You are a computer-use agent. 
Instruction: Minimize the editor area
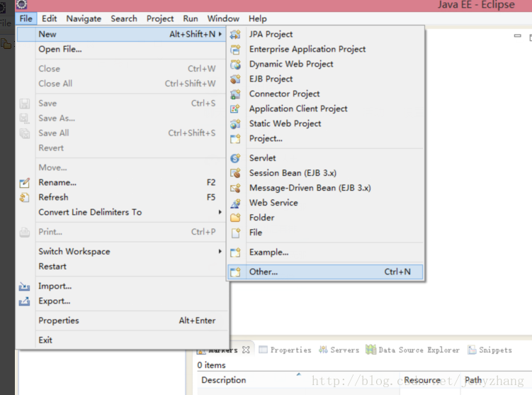tap(517, 35)
